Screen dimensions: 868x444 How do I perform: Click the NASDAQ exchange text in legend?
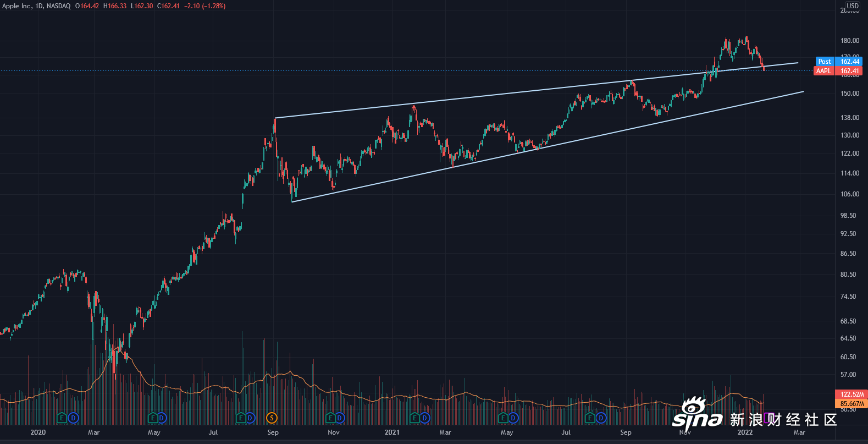(59, 6)
